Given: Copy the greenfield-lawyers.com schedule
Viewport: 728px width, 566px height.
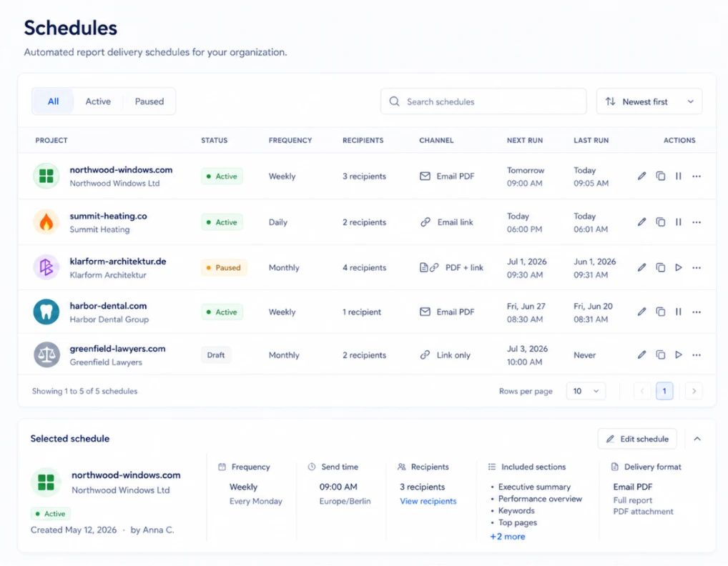Looking at the screenshot, I should 660,355.
